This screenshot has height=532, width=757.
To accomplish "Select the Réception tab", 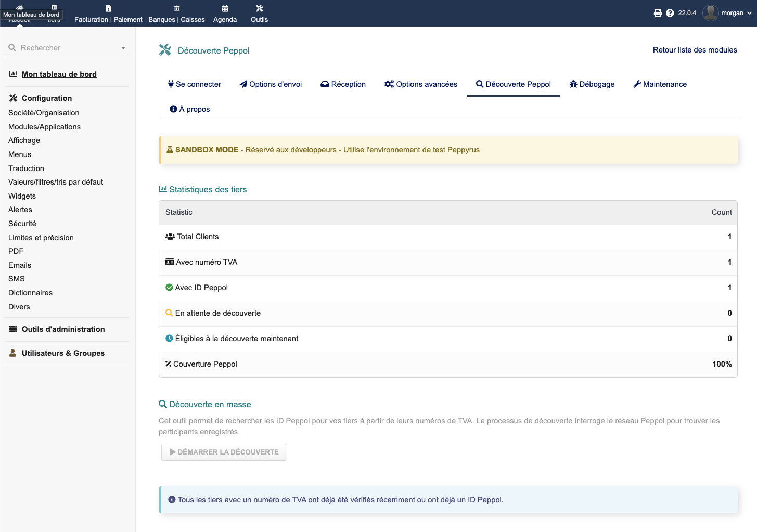I will pyautogui.click(x=343, y=84).
